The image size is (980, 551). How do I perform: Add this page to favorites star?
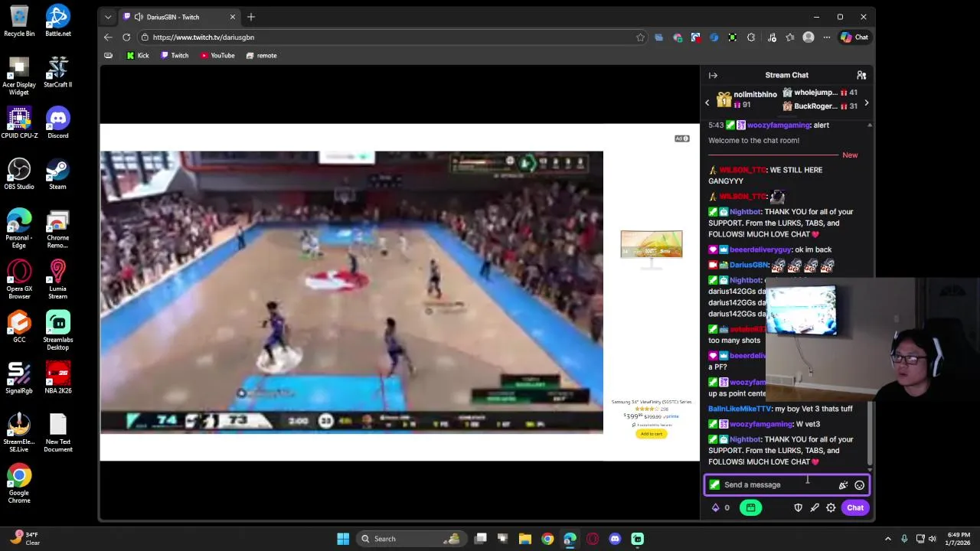[640, 37]
